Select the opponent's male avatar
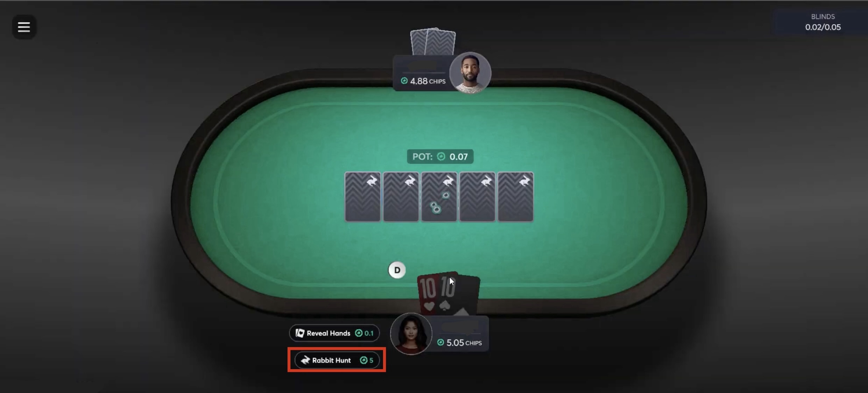This screenshot has height=393, width=868. 470,73
